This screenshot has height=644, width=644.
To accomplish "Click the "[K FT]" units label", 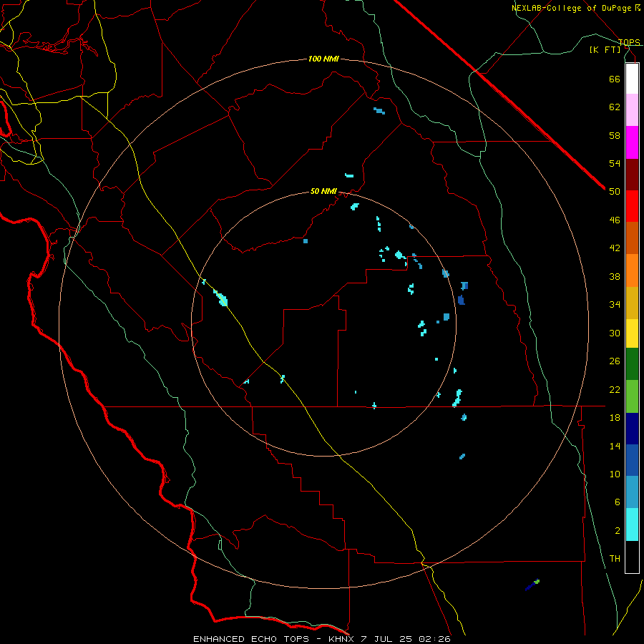I will pyautogui.click(x=605, y=49).
